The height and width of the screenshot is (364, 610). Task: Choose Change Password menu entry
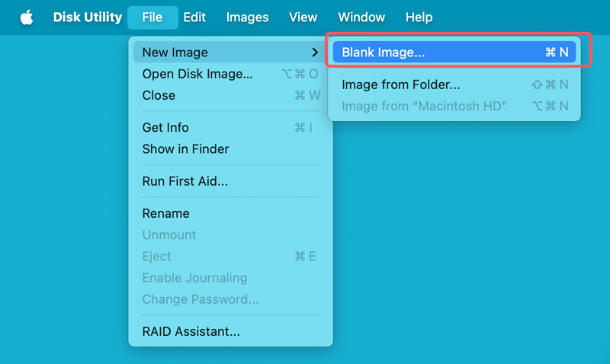(231, 299)
